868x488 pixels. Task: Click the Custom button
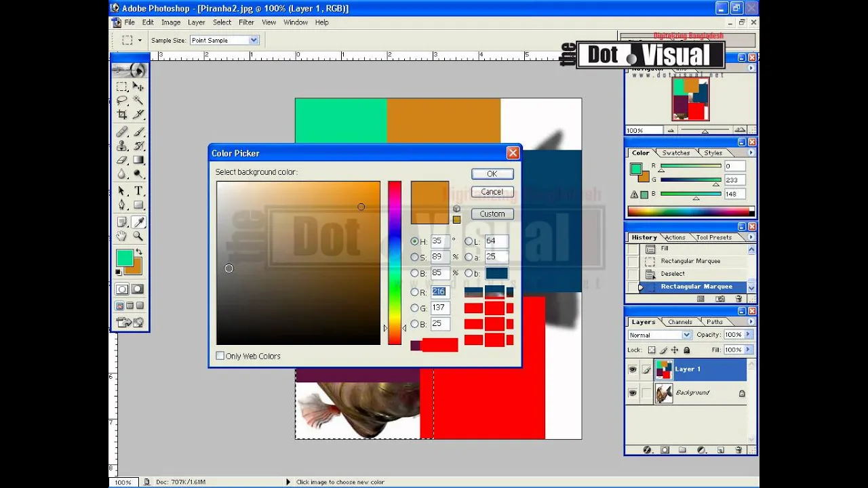492,213
